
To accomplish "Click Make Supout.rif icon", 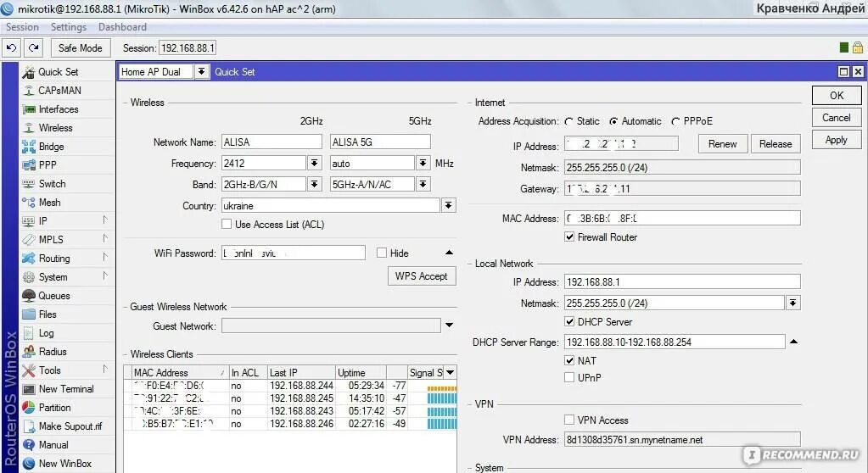I will (x=28, y=426).
